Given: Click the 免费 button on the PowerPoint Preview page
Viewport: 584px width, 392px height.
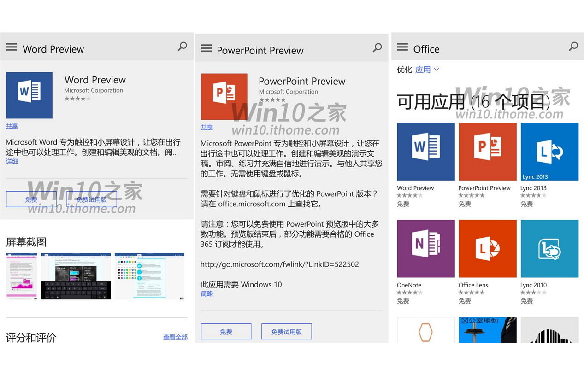Looking at the screenshot, I should pyautogui.click(x=226, y=332).
